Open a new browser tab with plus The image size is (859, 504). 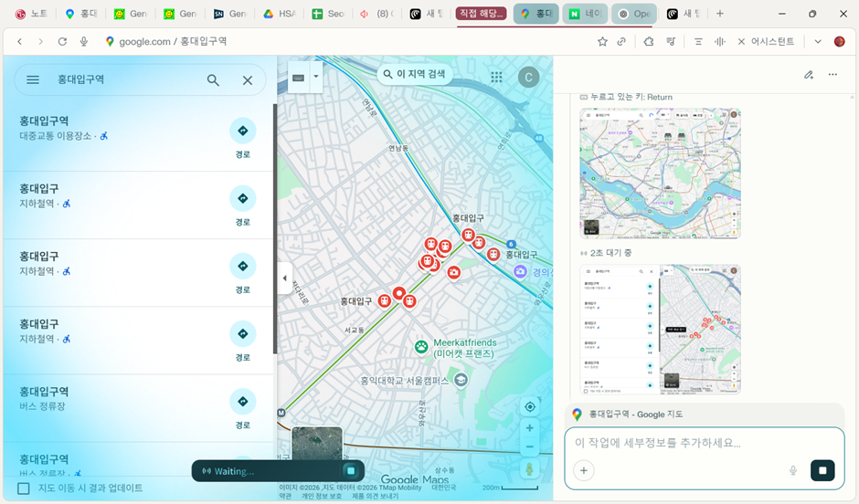tap(720, 14)
